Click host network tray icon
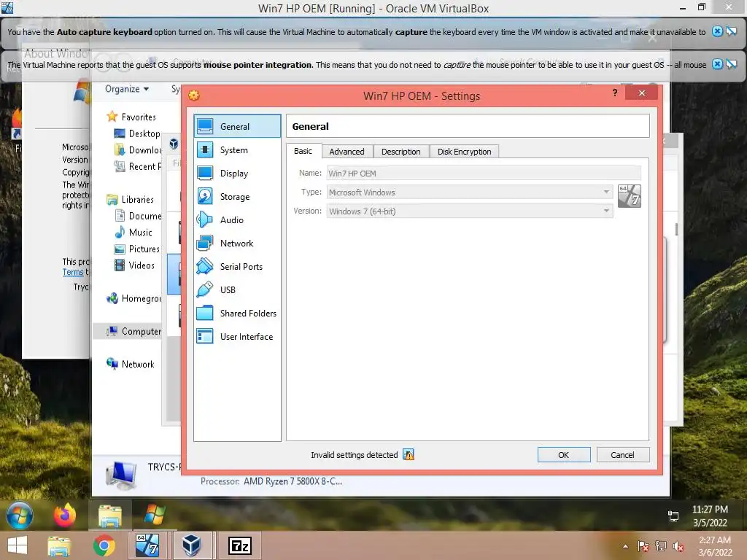 click(x=661, y=546)
